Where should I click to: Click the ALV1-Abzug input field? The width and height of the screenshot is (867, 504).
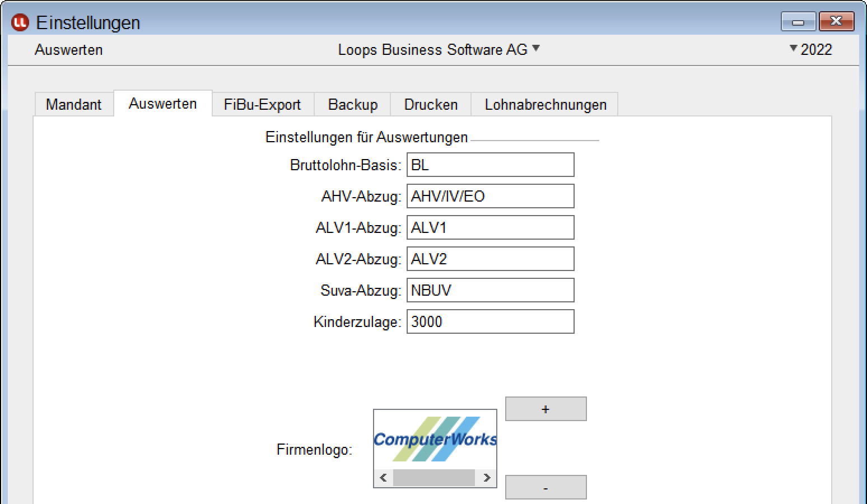(490, 227)
